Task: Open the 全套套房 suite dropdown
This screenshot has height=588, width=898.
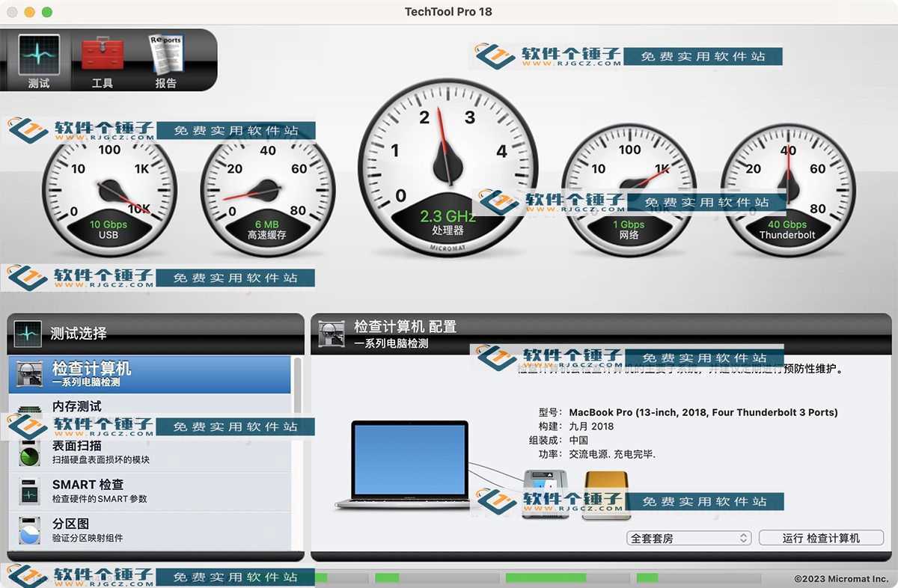Action: click(689, 538)
